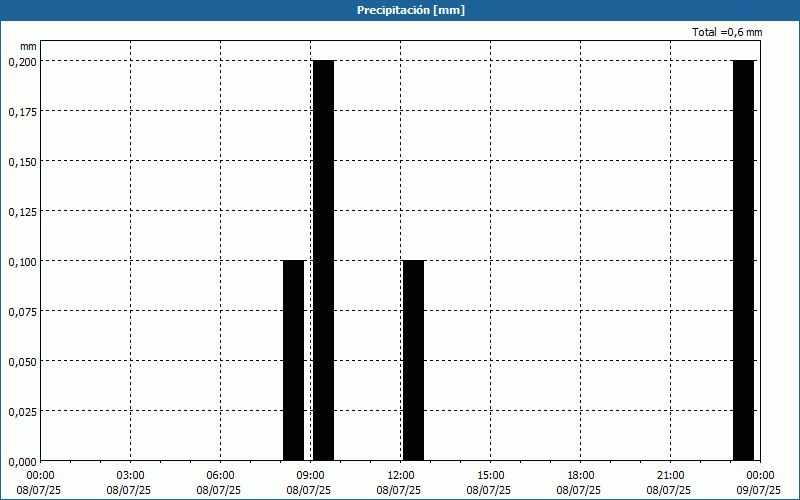Click the 0,050 y-axis label

point(22,361)
